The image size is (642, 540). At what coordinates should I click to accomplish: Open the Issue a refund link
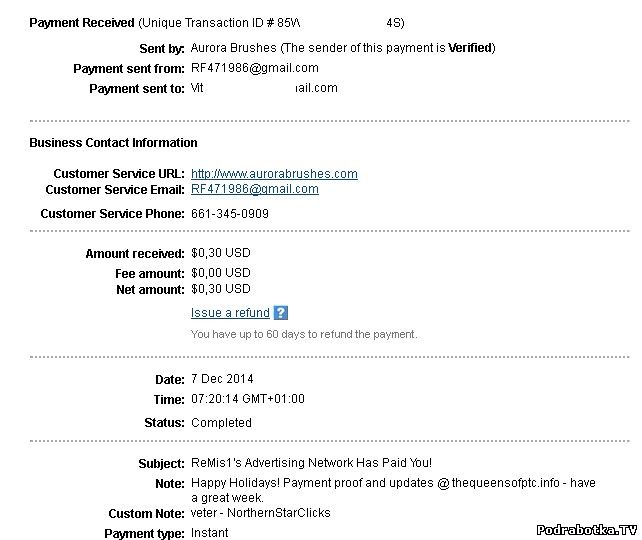tap(230, 313)
